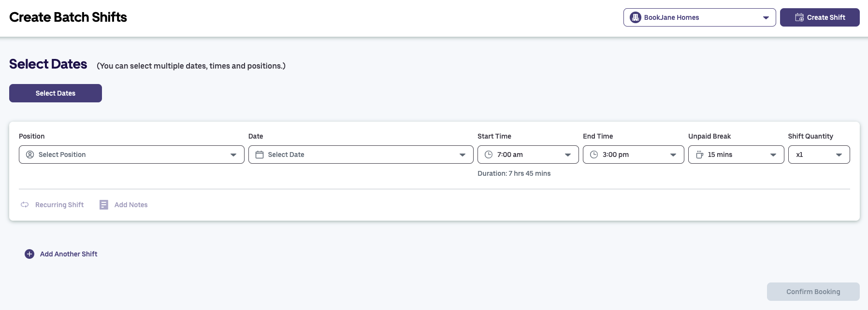
Task: Click the Add Another Shift link
Action: 69,254
